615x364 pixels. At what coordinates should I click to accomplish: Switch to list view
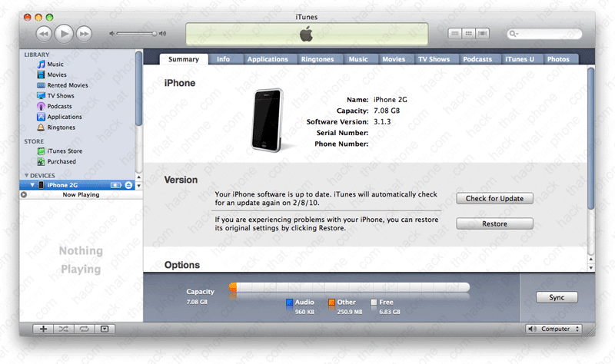pyautogui.click(x=455, y=34)
